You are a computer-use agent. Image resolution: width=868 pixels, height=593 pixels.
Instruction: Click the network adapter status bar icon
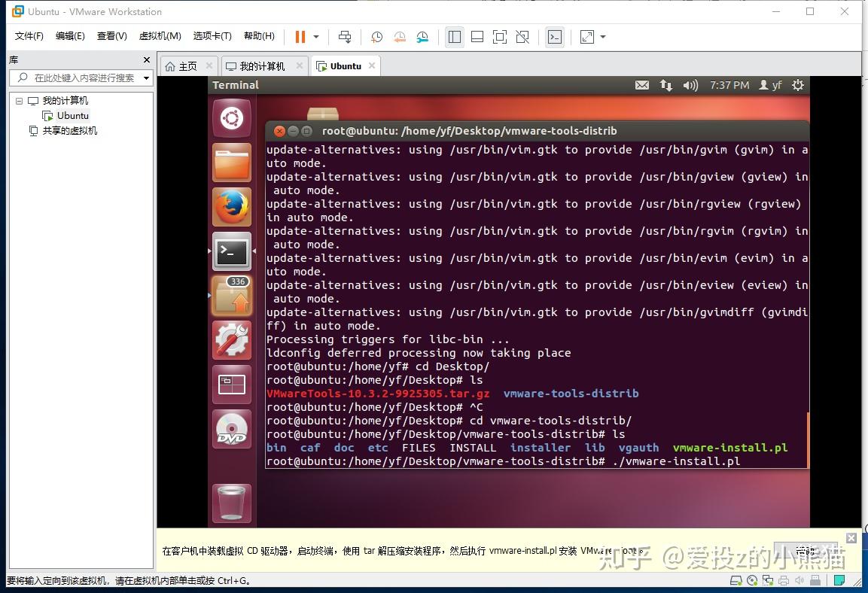point(768,580)
